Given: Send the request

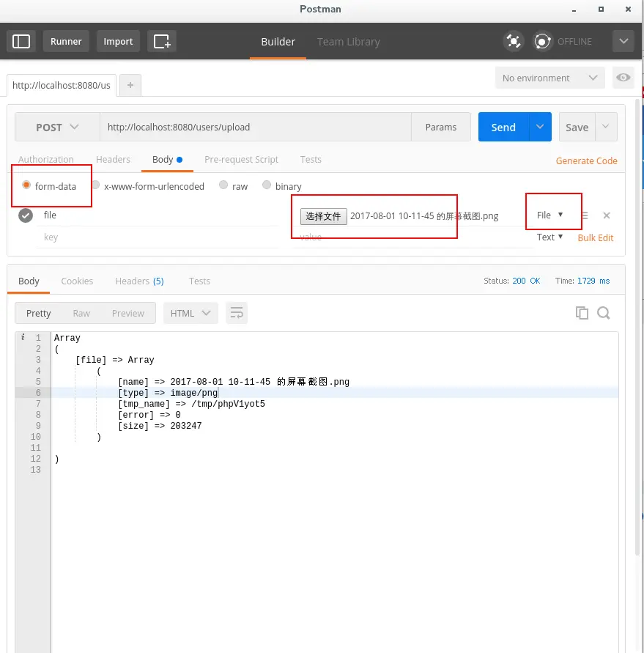Looking at the screenshot, I should coord(503,127).
